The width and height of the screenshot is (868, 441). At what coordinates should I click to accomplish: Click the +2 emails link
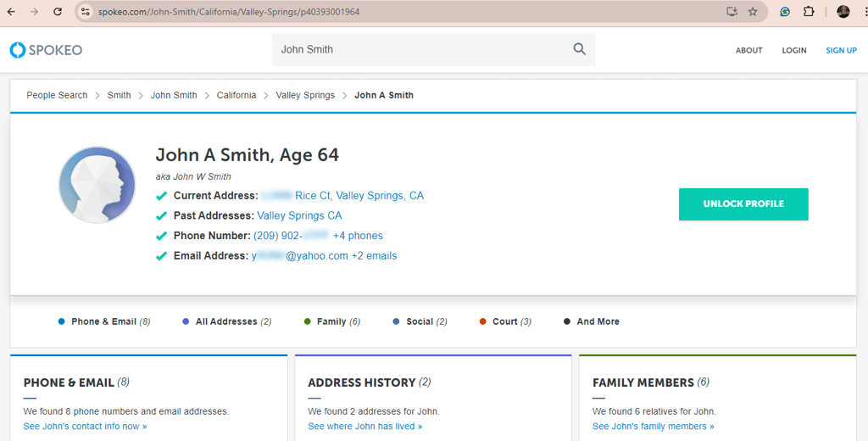tap(374, 256)
